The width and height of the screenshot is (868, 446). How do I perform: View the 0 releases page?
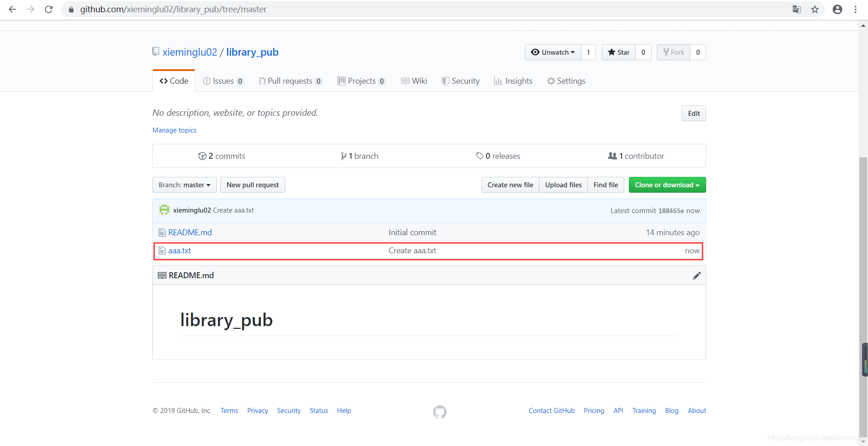coord(498,156)
